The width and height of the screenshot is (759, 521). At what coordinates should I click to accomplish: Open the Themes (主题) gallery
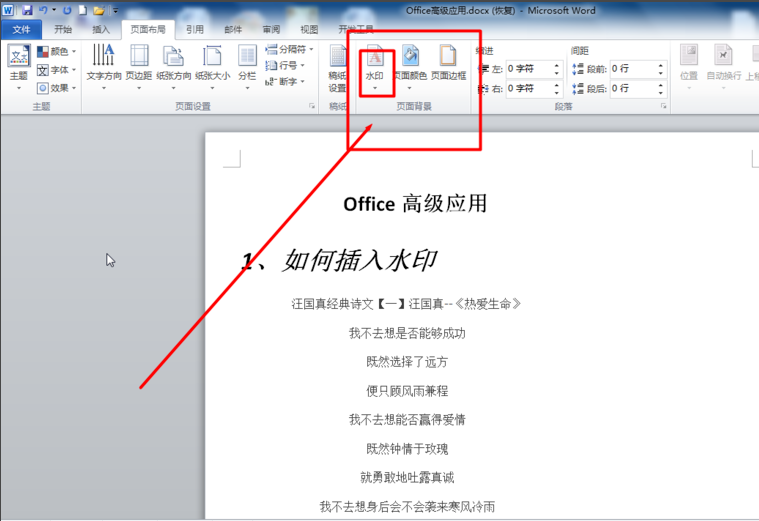pyautogui.click(x=19, y=68)
